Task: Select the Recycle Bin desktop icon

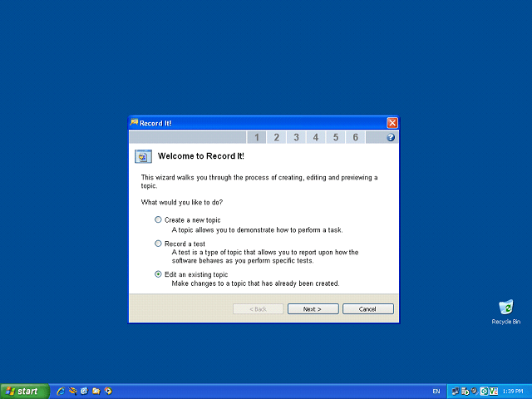Action: [x=506, y=312]
